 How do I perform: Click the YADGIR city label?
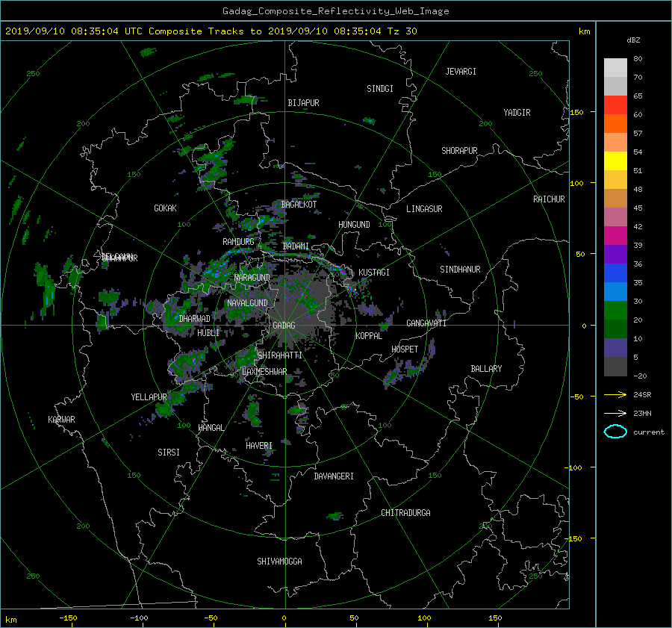pyautogui.click(x=517, y=113)
